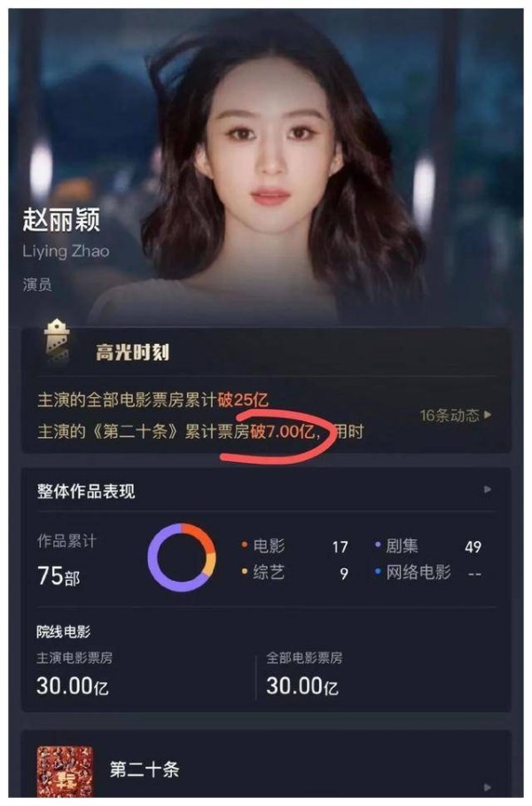Click the 赵丽颖 name heading
Viewport: 532px width, 806px height.
pyautogui.click(x=60, y=220)
